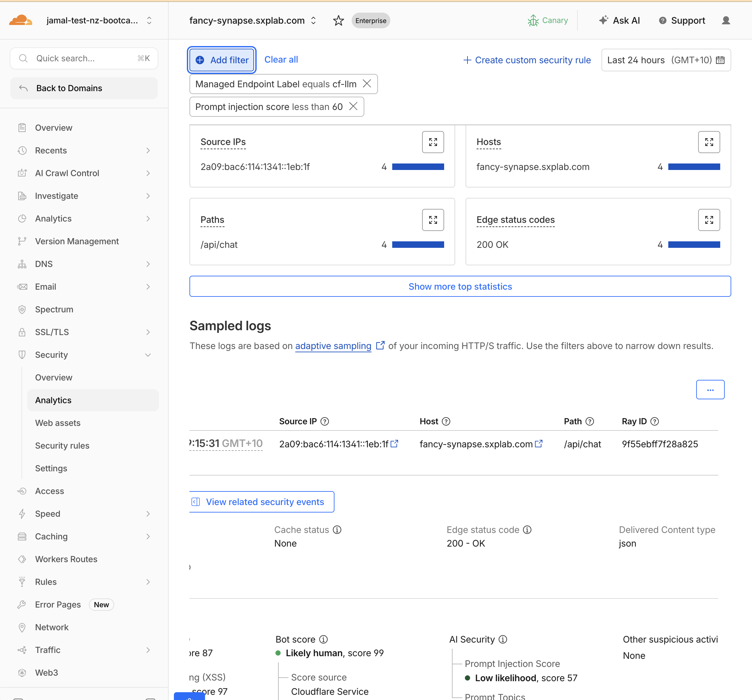
Task: Star the fancy-synapse.sxplab.com domain
Action: coord(338,20)
